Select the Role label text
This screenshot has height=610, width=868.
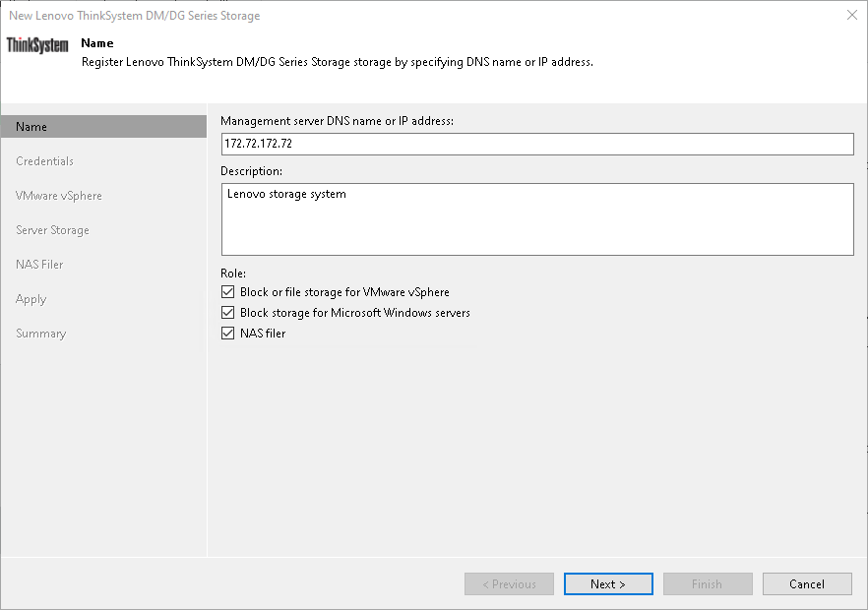coord(233,274)
